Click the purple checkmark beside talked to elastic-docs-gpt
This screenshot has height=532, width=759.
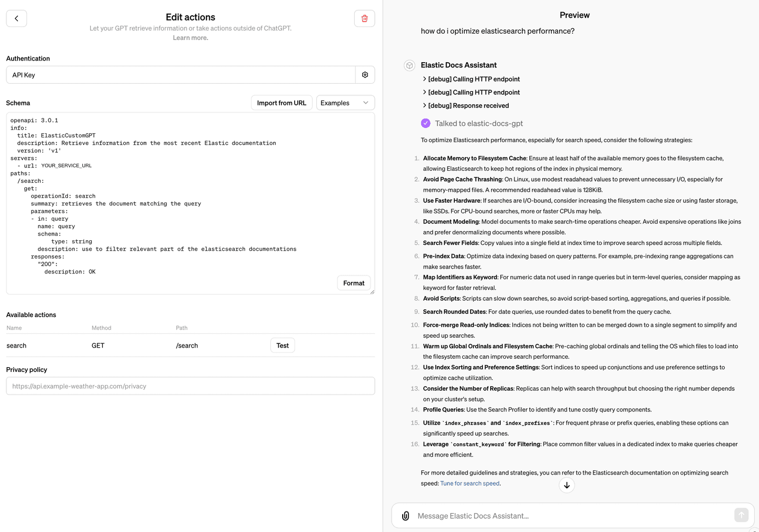[x=425, y=123]
